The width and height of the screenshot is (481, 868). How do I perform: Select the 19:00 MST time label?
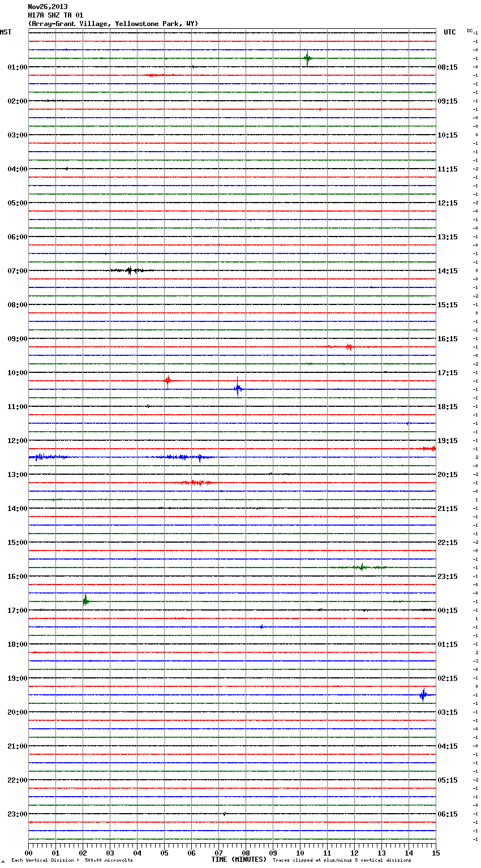click(18, 678)
